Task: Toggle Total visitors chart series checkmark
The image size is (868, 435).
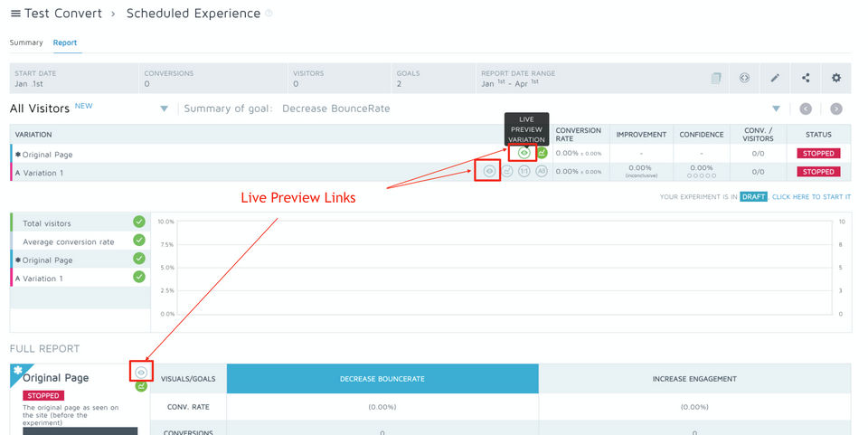Action: click(139, 222)
